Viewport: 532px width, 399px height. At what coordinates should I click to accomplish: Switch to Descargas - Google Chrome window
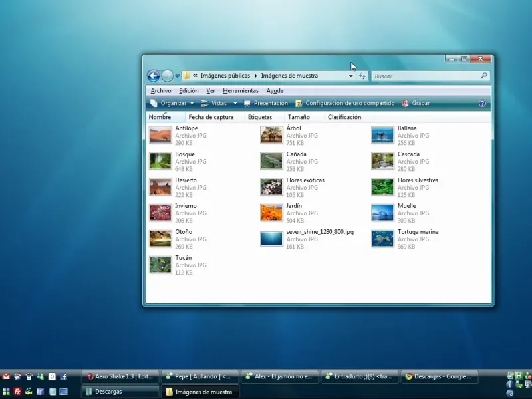pyautogui.click(x=440, y=376)
